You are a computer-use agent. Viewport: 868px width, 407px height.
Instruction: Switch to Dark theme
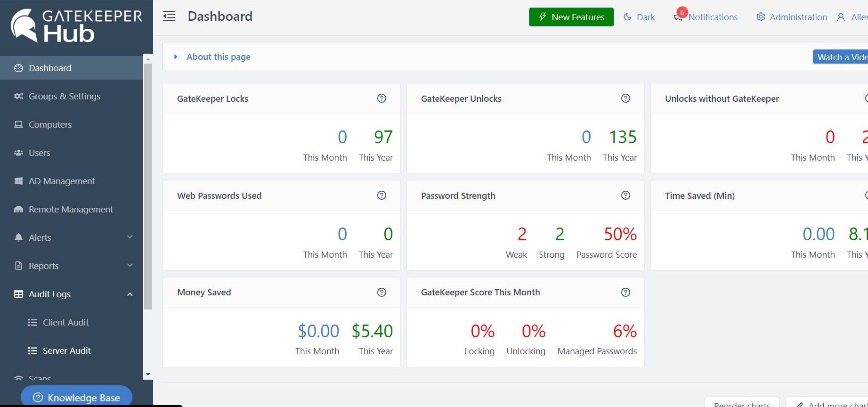tap(639, 17)
